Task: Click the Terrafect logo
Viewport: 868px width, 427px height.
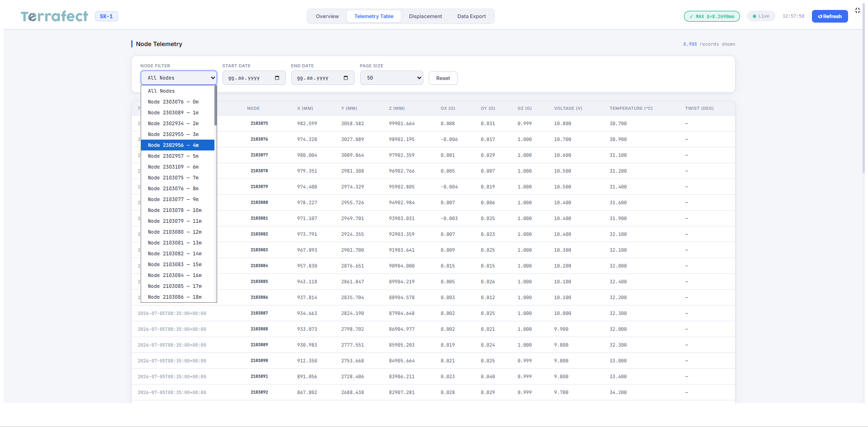Action: point(54,16)
